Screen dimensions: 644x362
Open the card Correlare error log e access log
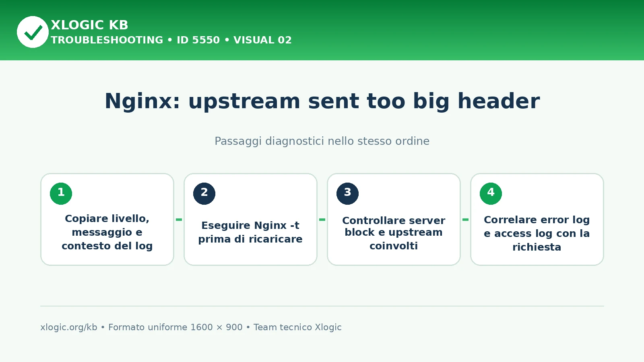pos(537,219)
